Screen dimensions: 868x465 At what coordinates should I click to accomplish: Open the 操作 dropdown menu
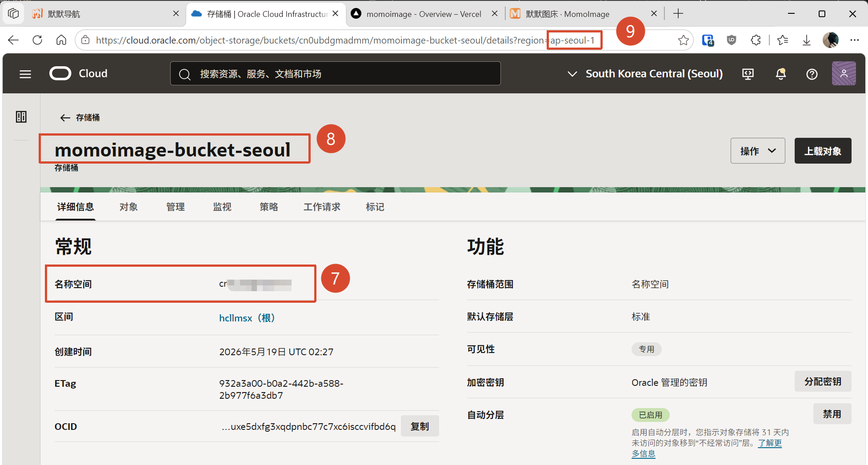point(758,151)
